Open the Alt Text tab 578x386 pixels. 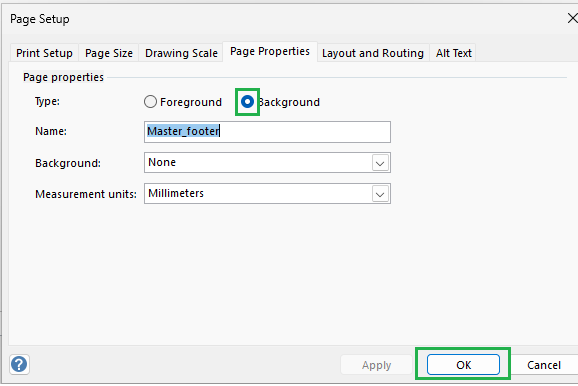[453, 53]
